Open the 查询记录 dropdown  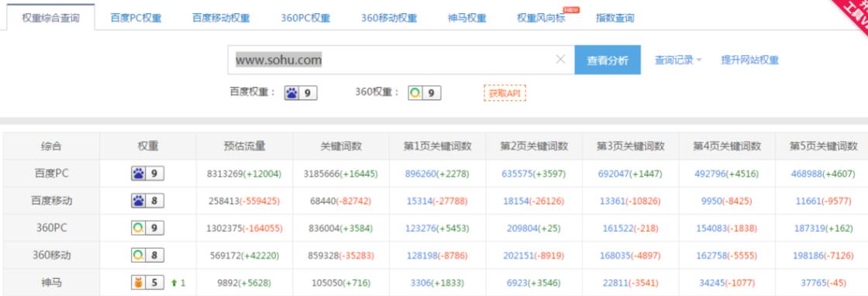pos(678,60)
